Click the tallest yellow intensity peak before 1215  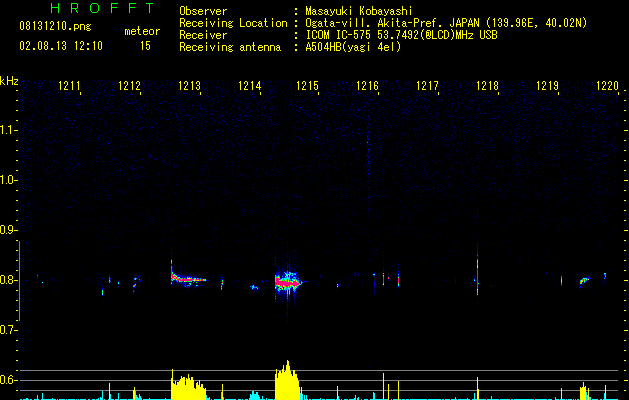[x=287, y=380]
